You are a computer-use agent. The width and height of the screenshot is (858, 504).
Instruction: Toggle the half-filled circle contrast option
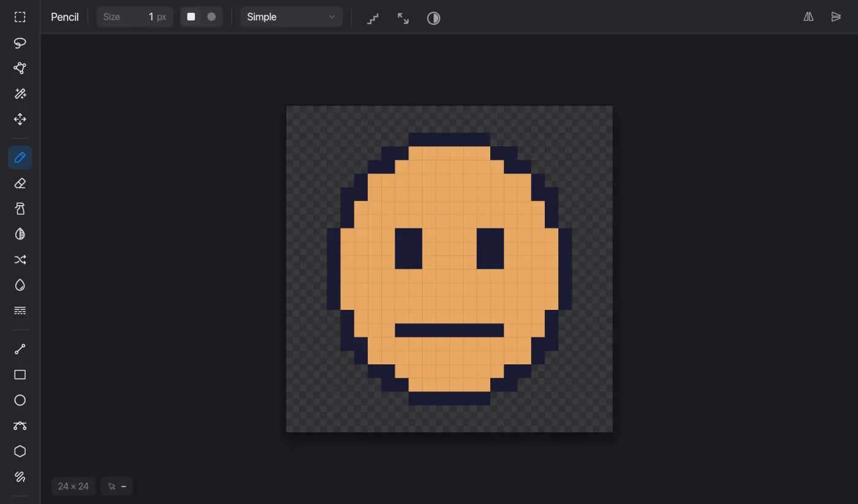(434, 18)
